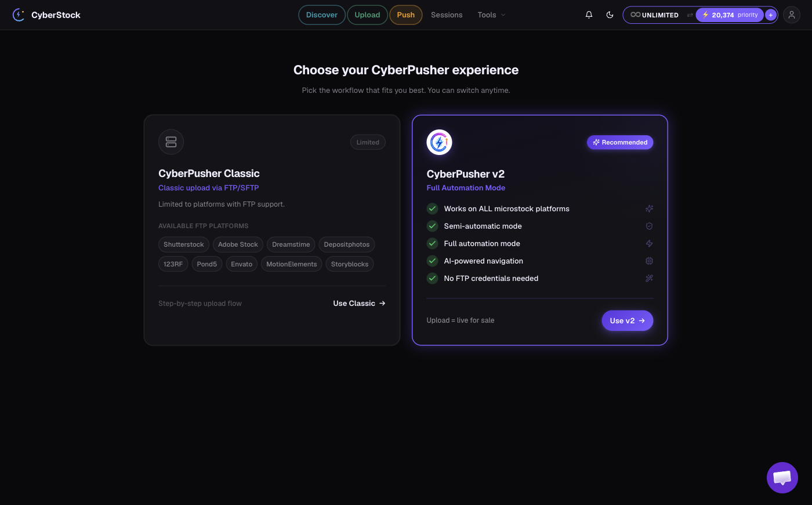
Task: Click the sparkles icon beside ALL microstock platforms
Action: point(649,209)
